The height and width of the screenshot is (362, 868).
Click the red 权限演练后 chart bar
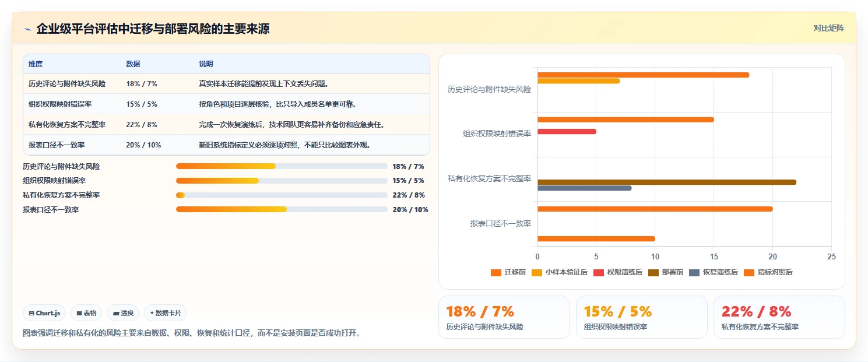(x=567, y=131)
